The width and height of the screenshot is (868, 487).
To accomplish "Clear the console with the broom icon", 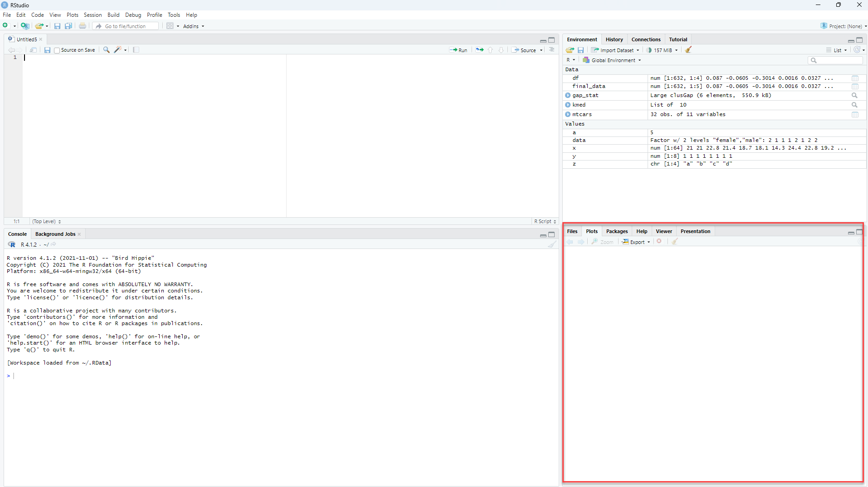I will 552,244.
